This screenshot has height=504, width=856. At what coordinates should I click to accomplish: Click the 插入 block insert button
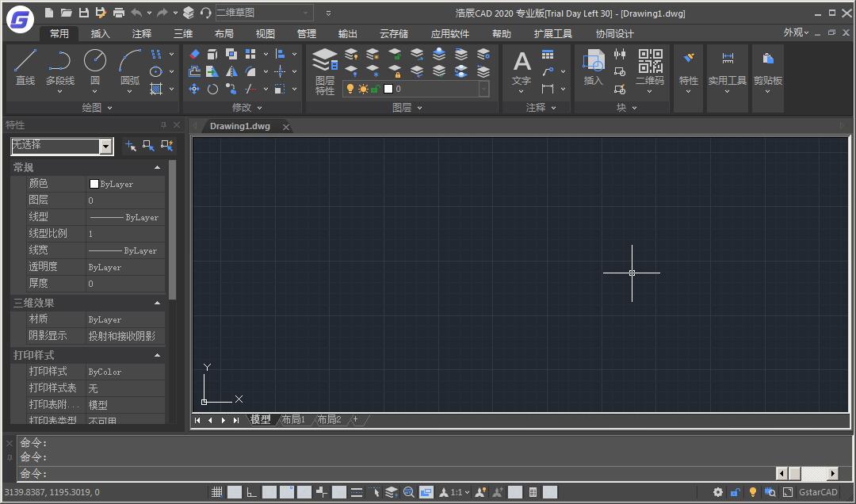[x=594, y=67]
